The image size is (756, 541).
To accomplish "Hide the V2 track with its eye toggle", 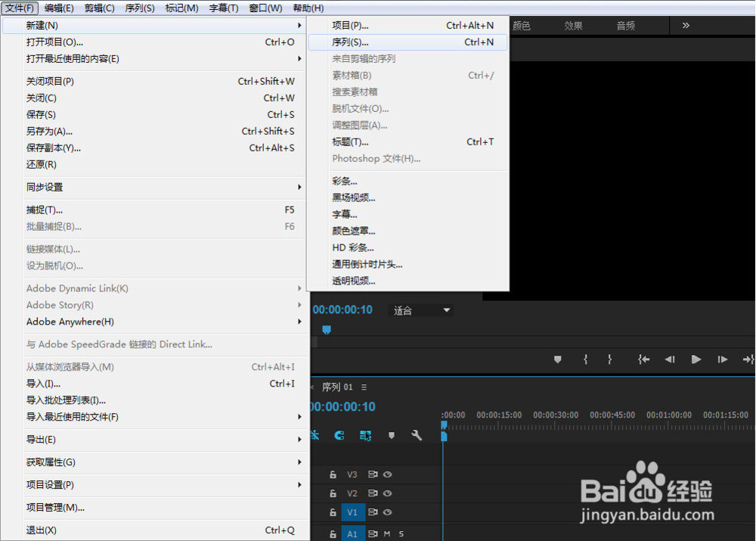I will [388, 493].
